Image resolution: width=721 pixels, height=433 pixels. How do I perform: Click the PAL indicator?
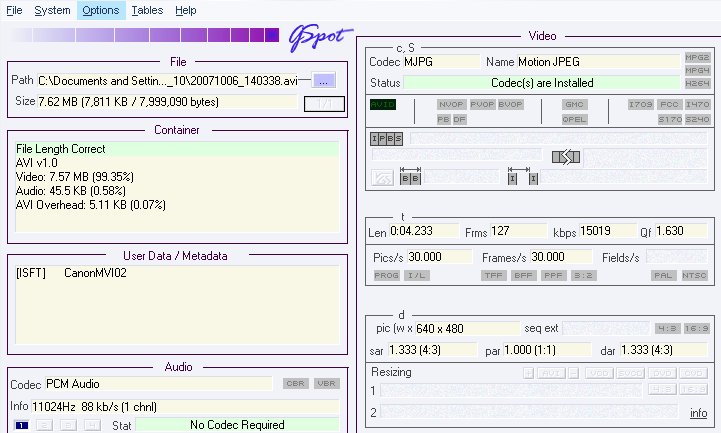[x=663, y=275]
